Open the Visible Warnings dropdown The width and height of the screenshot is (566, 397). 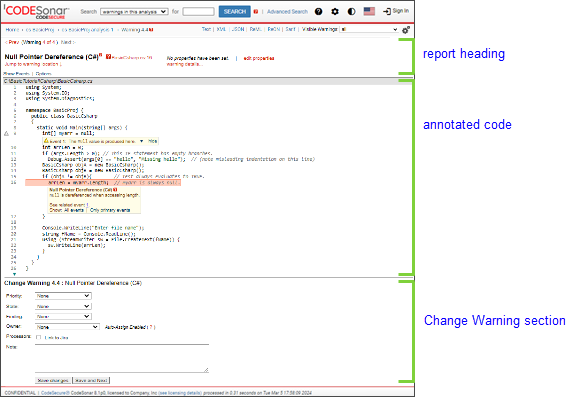pyautogui.click(x=369, y=30)
